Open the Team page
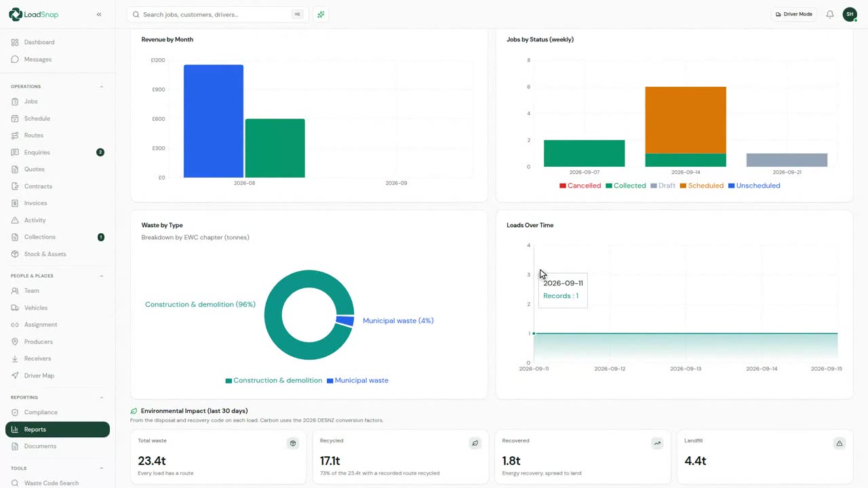 [x=58, y=290]
